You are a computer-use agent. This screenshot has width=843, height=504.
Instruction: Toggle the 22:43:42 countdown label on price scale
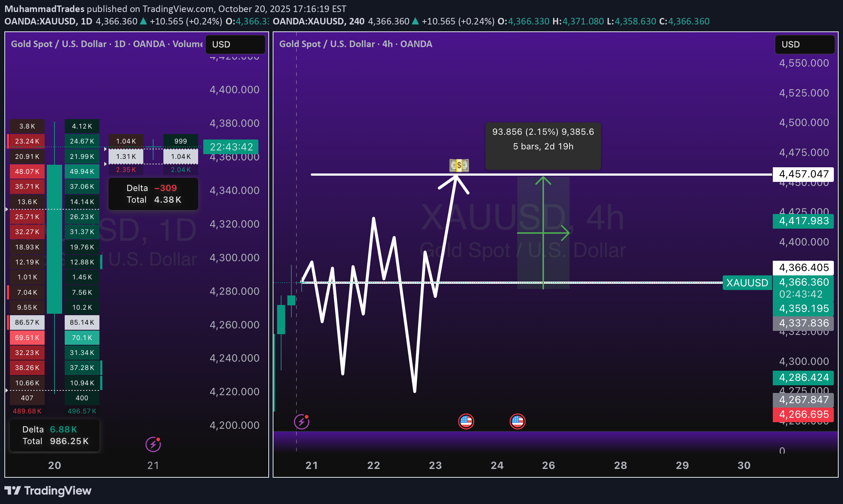[x=231, y=146]
